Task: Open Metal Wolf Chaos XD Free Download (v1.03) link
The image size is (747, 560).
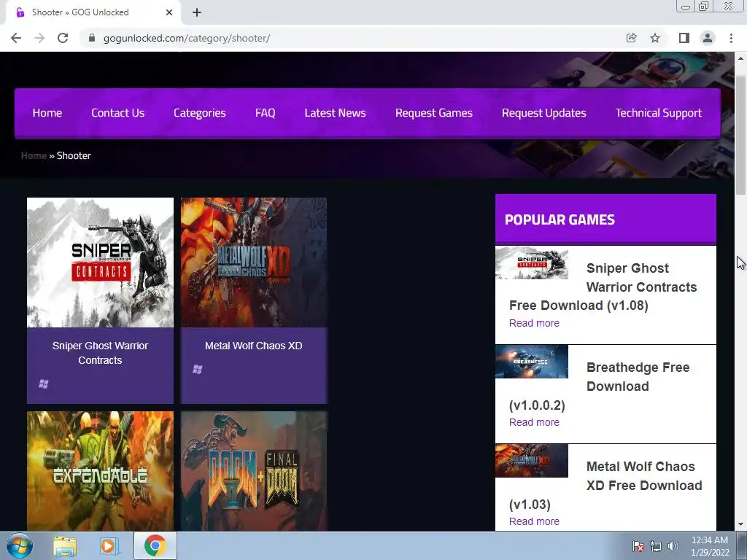Action: pyautogui.click(x=605, y=485)
